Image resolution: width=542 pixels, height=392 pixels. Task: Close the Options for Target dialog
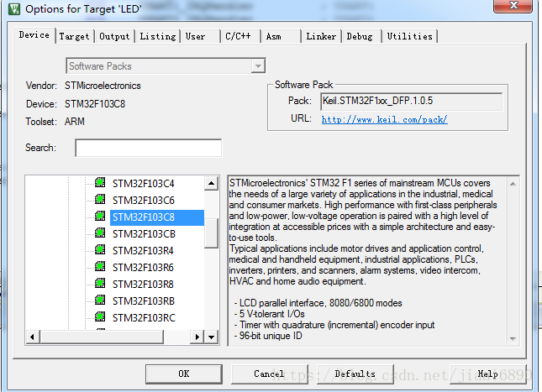tap(513, 6)
